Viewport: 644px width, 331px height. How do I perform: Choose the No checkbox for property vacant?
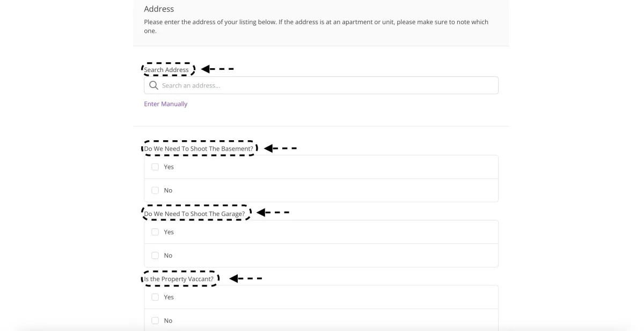point(155,320)
